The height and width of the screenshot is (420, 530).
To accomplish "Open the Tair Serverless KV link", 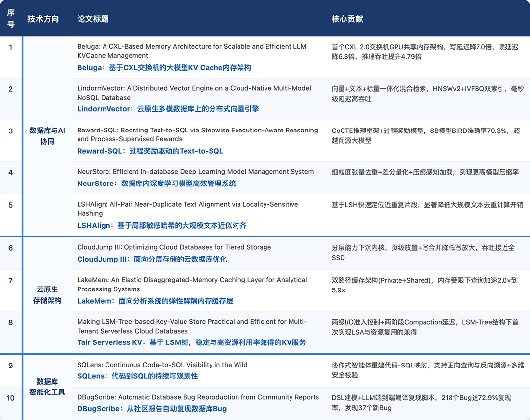I will click(x=191, y=342).
